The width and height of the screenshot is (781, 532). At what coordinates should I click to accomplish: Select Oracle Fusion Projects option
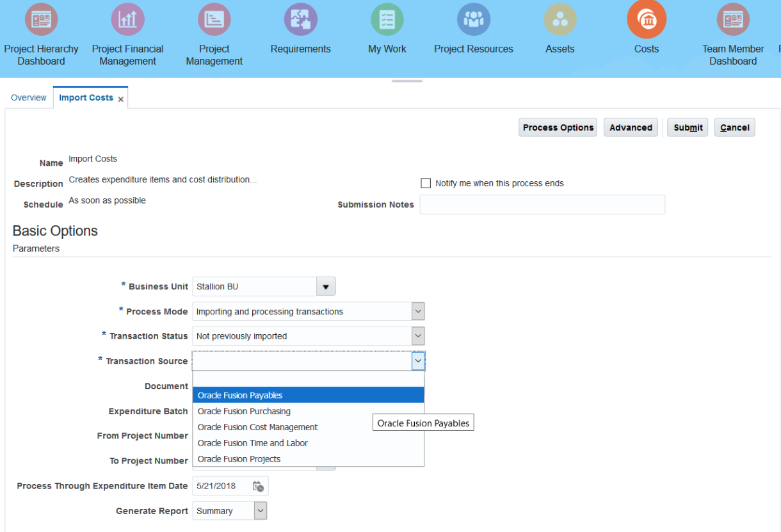point(308,459)
